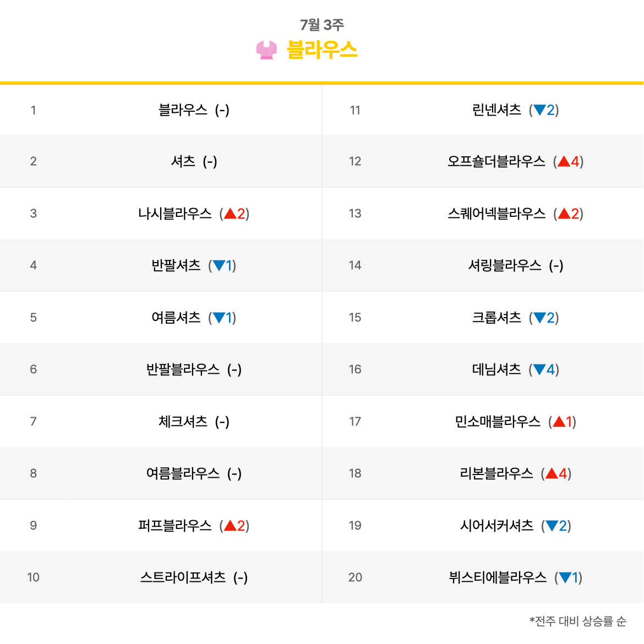Click the red up arrow beside 리본블라우스
The height and width of the screenshot is (644, 644).
click(x=552, y=473)
